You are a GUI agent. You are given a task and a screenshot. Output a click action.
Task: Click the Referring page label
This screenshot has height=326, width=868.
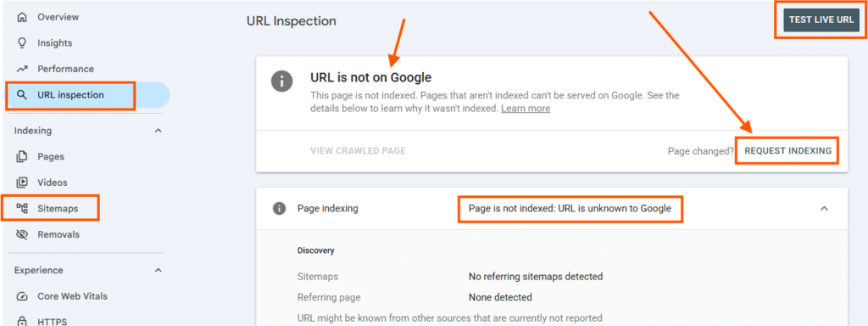tap(329, 297)
